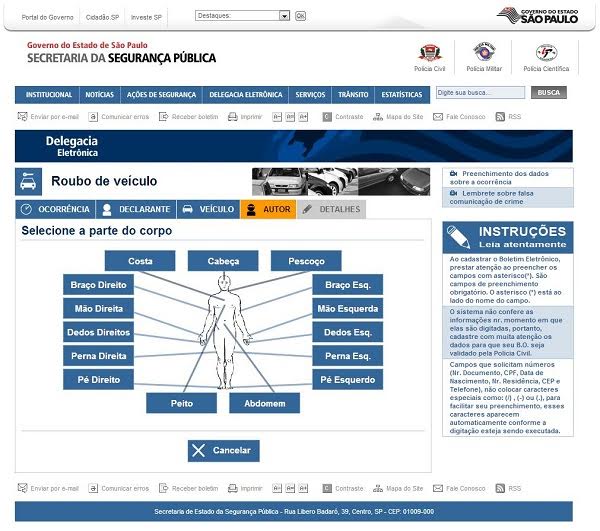Image resolution: width=600 pixels, height=531 pixels.
Task: Open the Destaques dropdown list
Action: 284,16
